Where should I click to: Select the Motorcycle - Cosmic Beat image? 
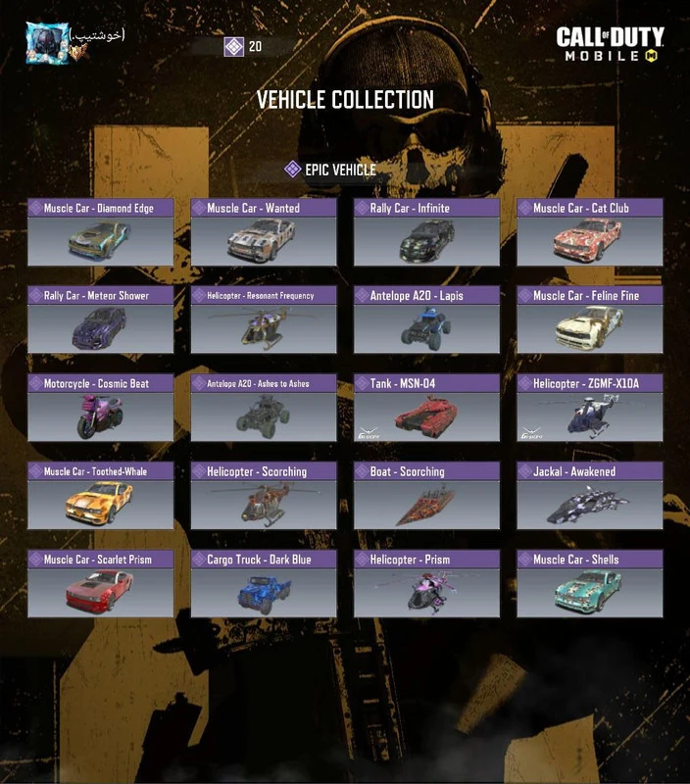(101, 417)
